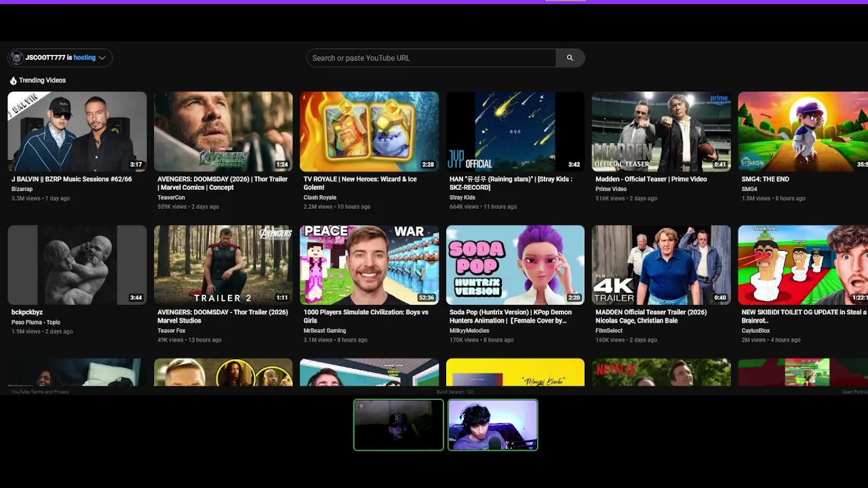Open Skibidi Toilet OG Update thumbnail
868x488 pixels.
click(803, 265)
